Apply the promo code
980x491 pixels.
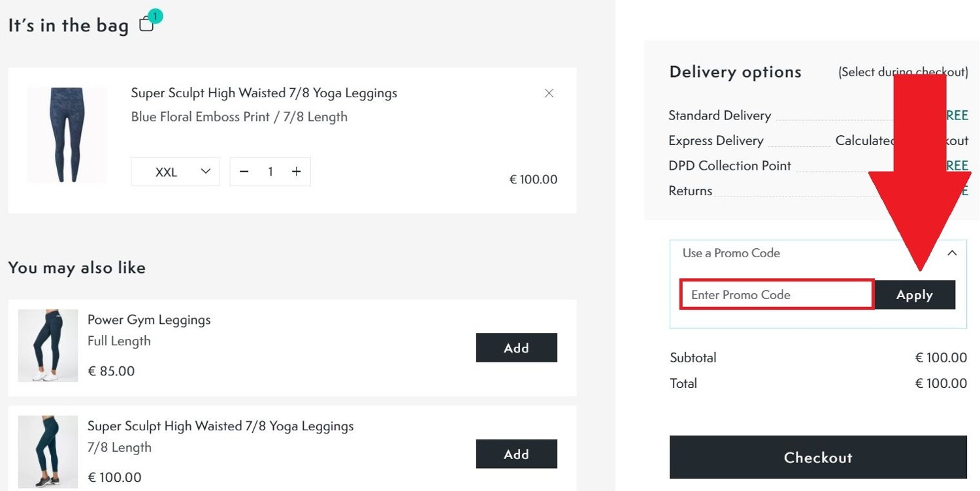click(x=914, y=295)
